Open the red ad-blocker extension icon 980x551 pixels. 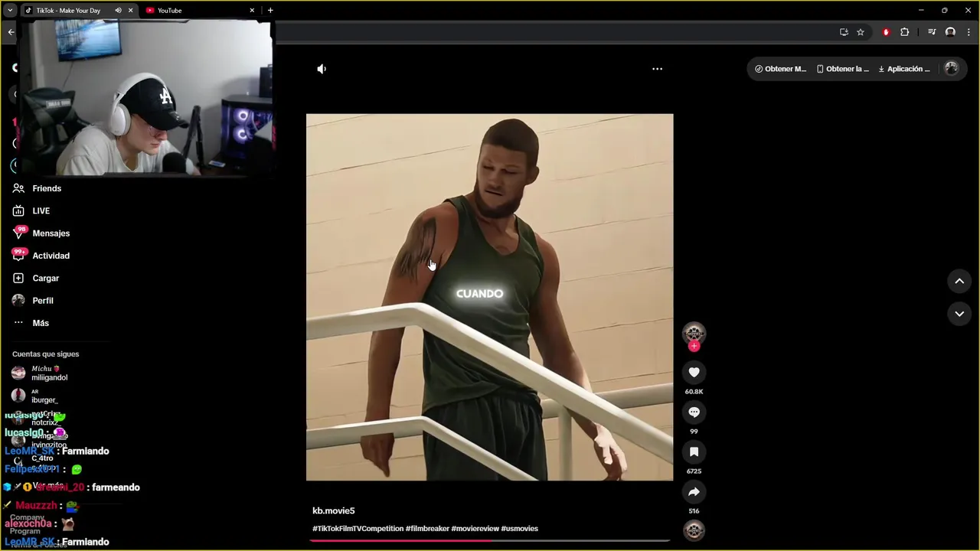coord(886,32)
